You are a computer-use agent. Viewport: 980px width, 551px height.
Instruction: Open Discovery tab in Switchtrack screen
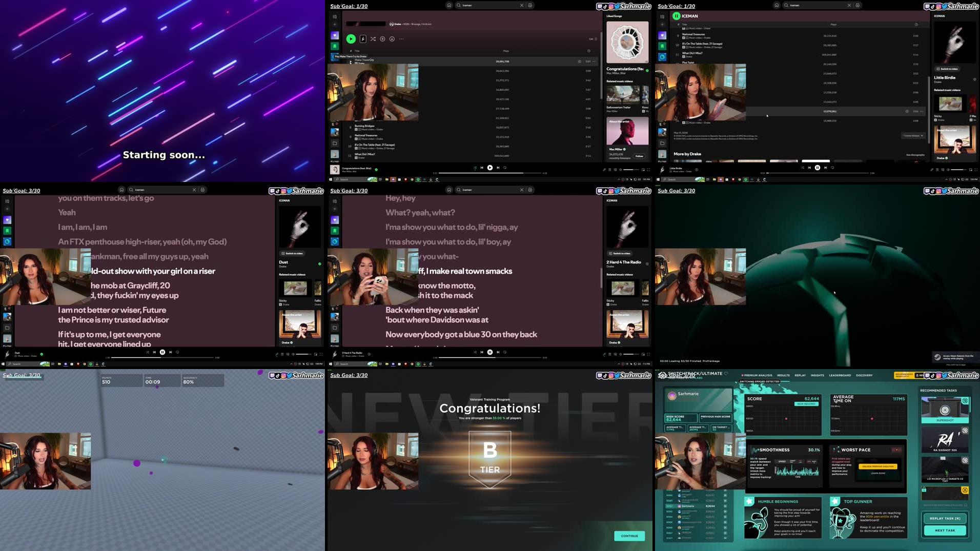[864, 375]
